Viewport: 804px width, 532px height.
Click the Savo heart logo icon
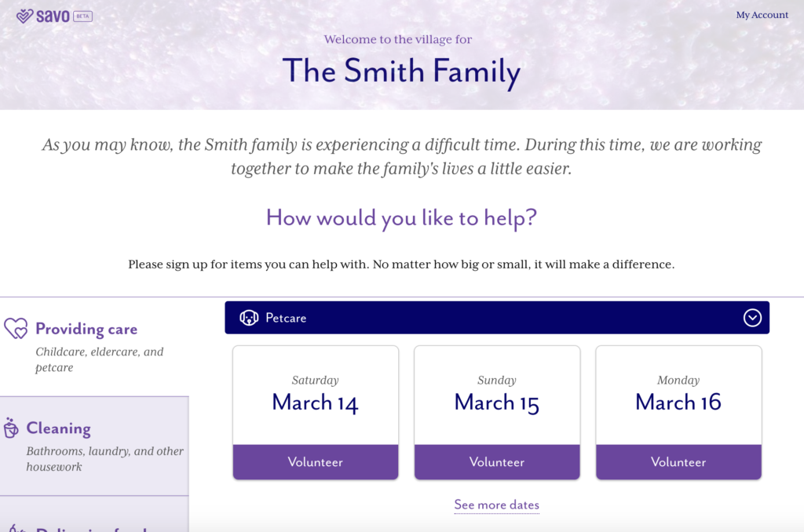click(x=24, y=16)
